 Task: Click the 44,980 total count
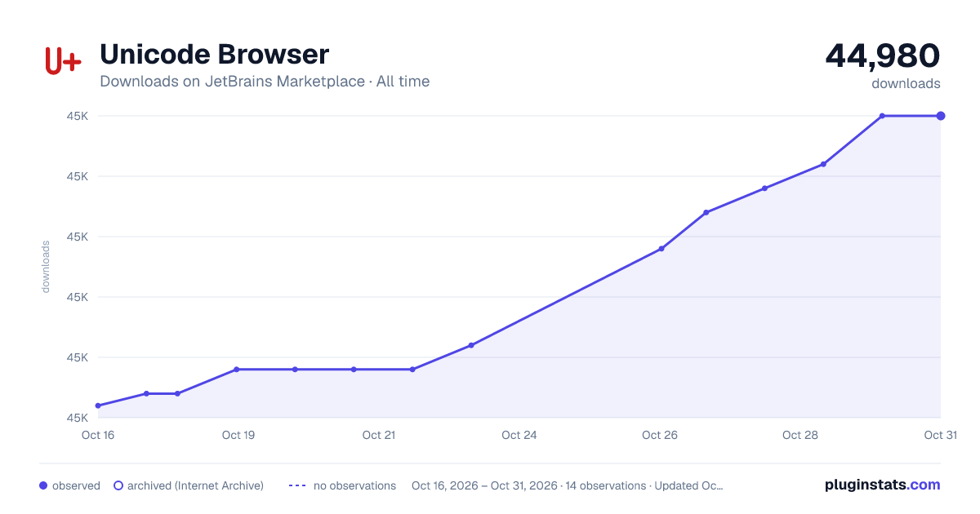click(883, 55)
